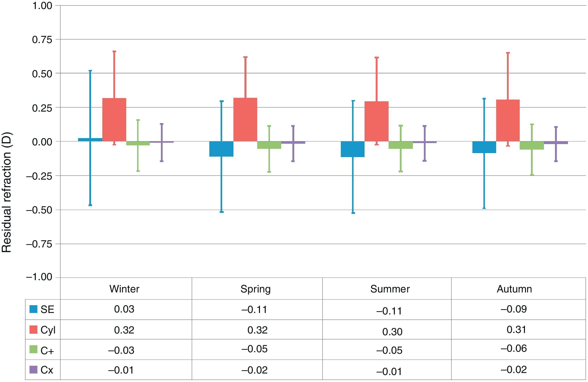
Task: Click the red Cyl legend swatch
Action: [x=33, y=329]
